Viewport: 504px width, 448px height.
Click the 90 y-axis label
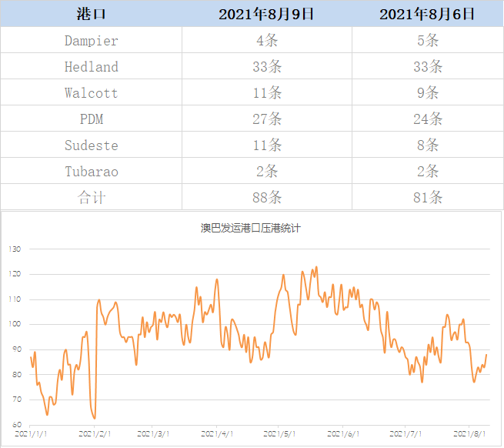pyautogui.click(x=17, y=349)
